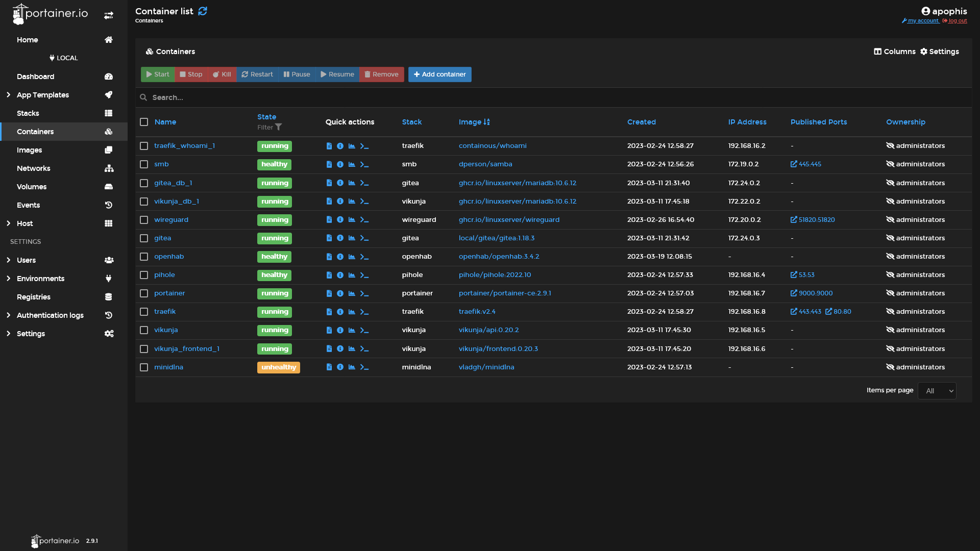
Task: Open the my account link
Action: (x=920, y=21)
